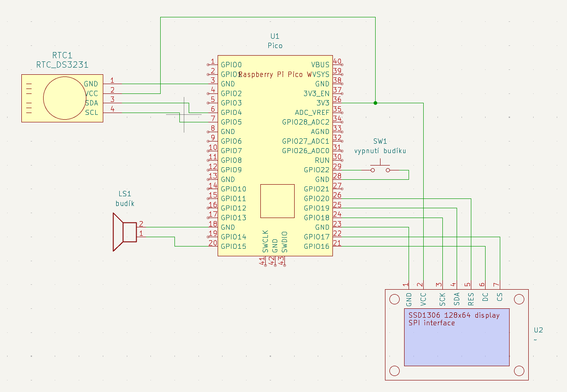
Task: Select the green junction dot on 3V3 wire
Action: point(375,103)
